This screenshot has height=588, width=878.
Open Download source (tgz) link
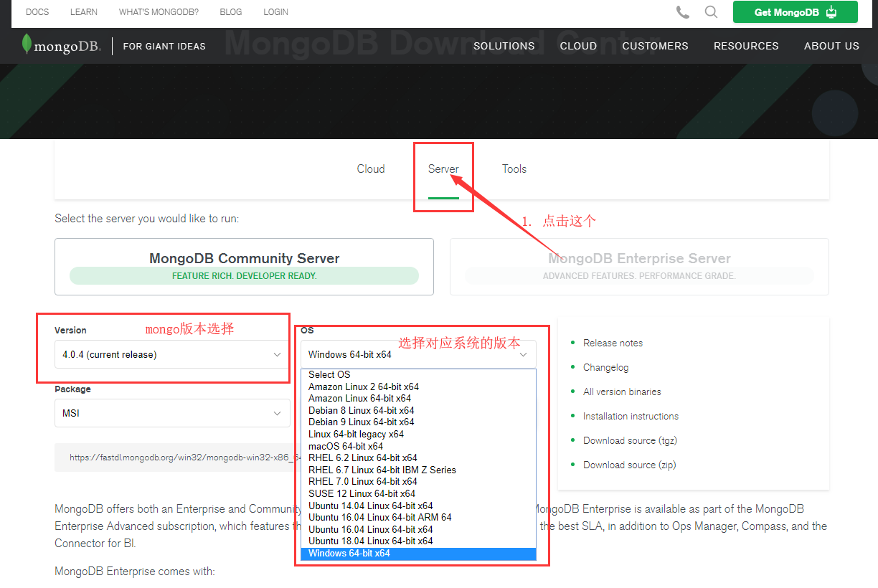630,440
